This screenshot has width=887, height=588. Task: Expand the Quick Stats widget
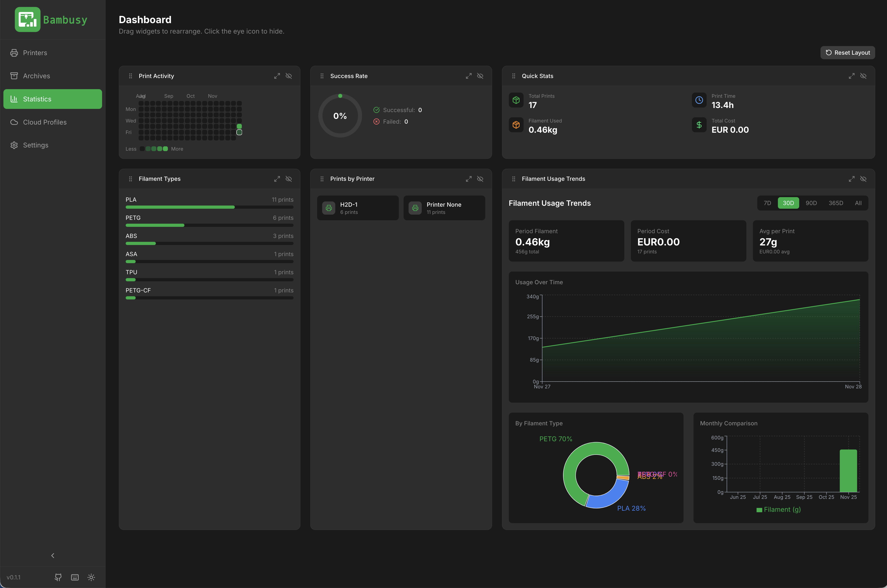click(x=852, y=76)
